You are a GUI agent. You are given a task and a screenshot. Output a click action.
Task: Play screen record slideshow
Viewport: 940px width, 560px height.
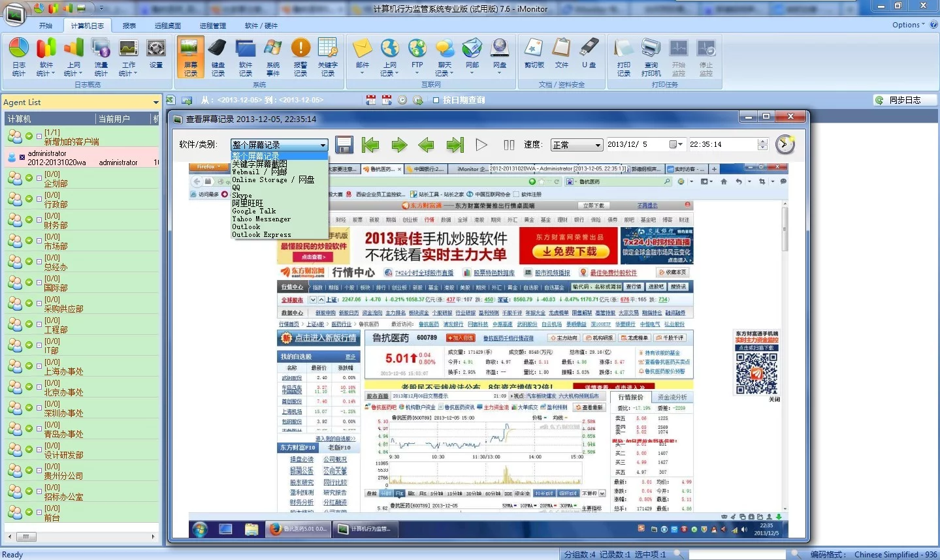[481, 145]
